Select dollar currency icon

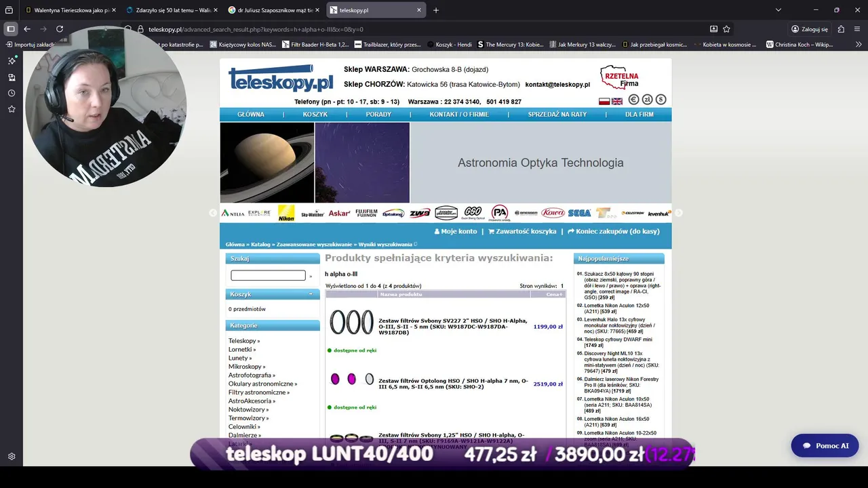661,100
